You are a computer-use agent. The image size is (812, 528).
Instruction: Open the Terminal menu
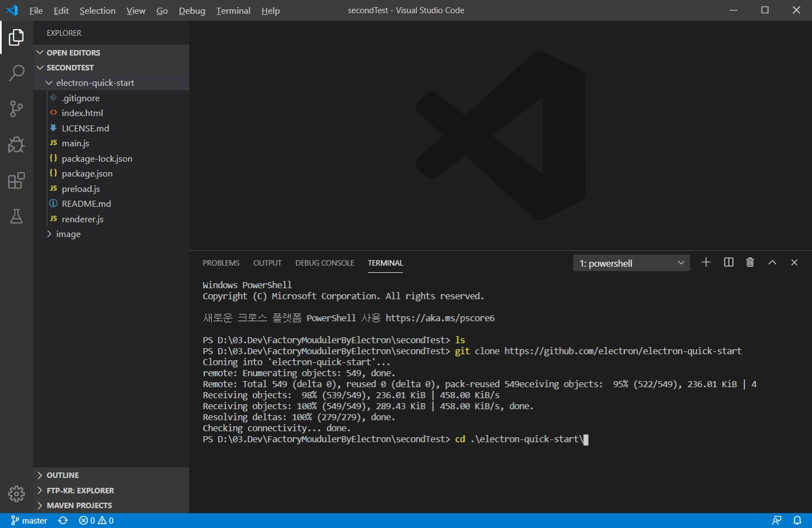tap(233, 10)
